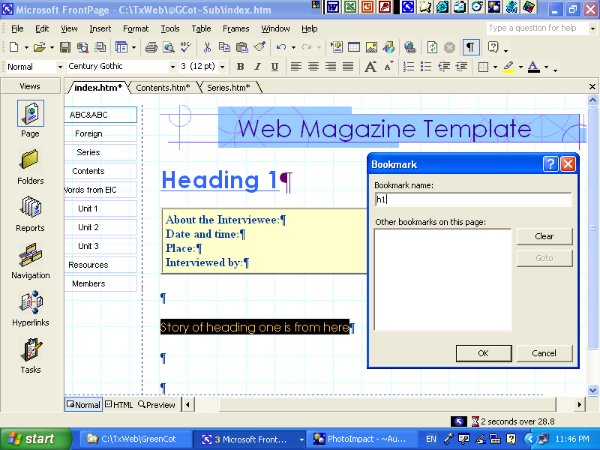Screen dimensions: 600x450
Task: Click the Insert Table toolbar icon
Action: 354,47
